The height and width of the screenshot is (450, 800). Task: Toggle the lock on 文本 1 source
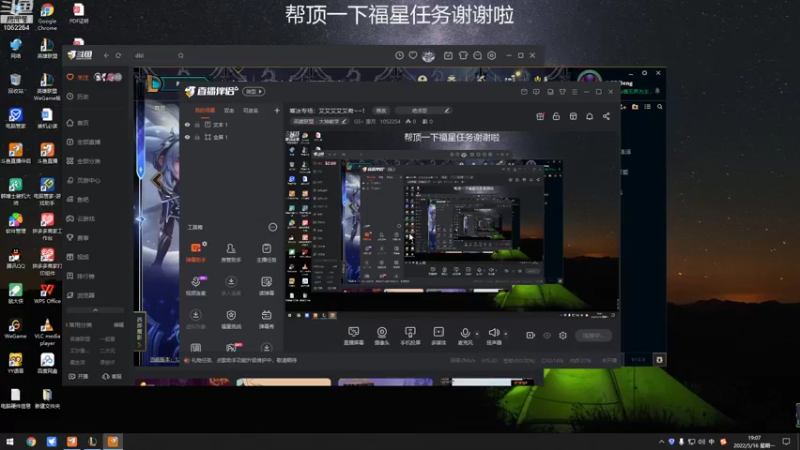tap(197, 124)
